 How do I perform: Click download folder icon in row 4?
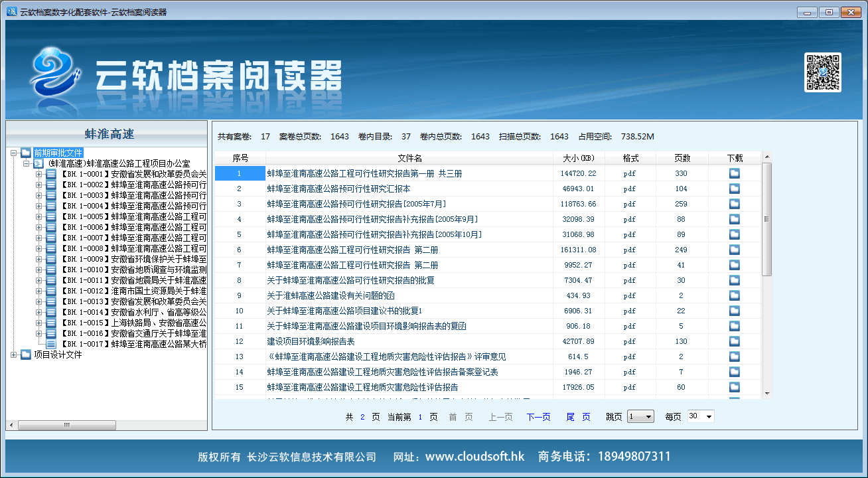734,219
